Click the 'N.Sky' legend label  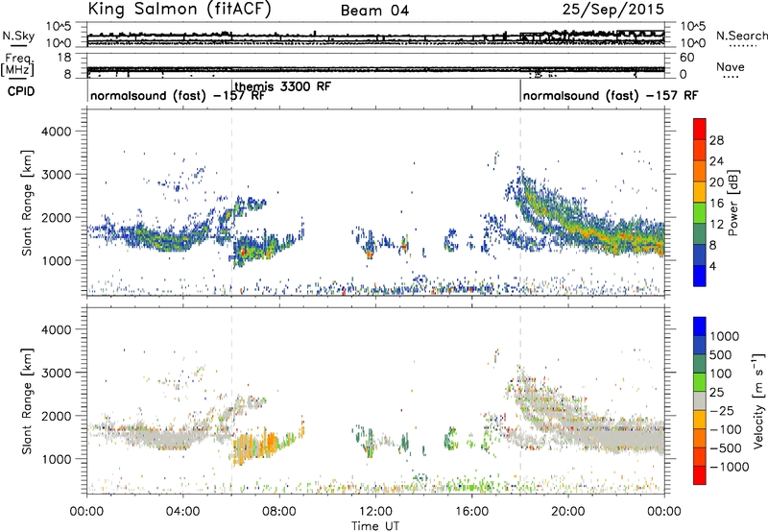click(x=18, y=36)
